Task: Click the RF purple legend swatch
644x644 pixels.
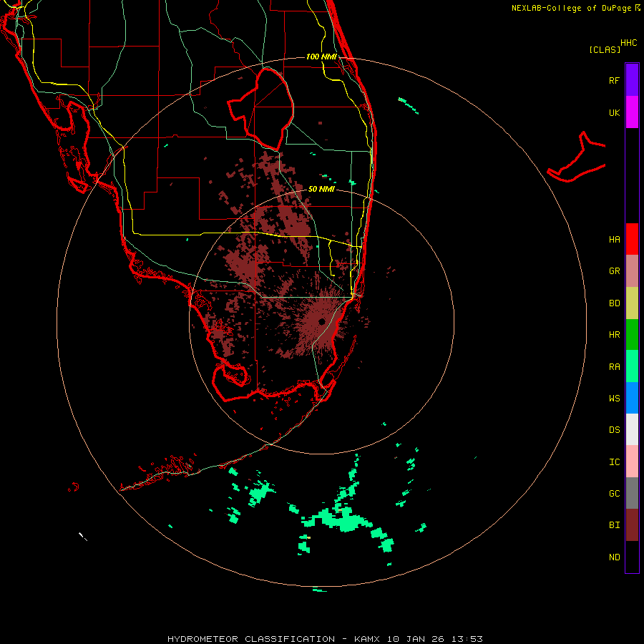Action: pos(632,80)
